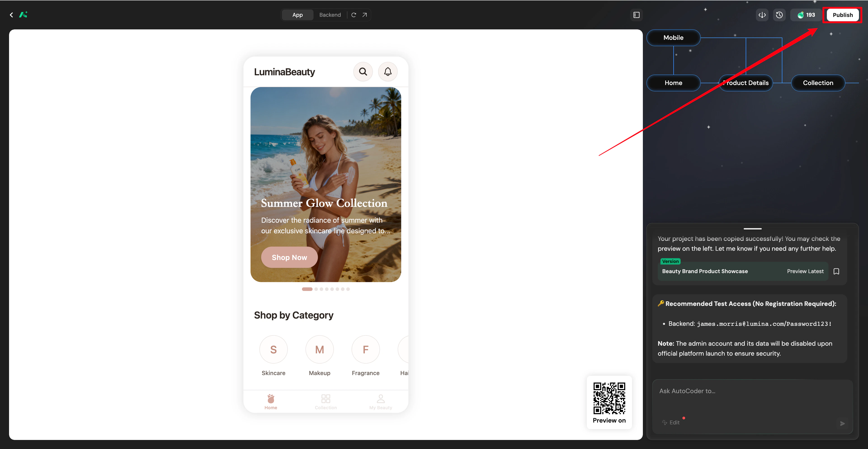
Task: Click the refresh preview icon
Action: pos(354,15)
